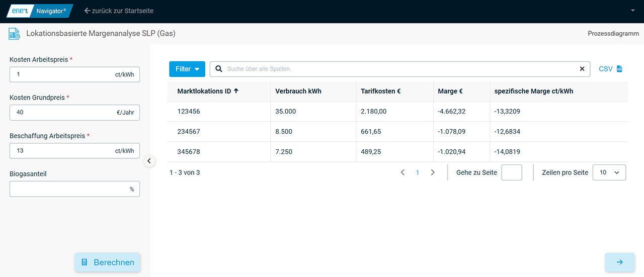Export table via CSV icon
The width and height of the screenshot is (644, 277).
pyautogui.click(x=619, y=69)
